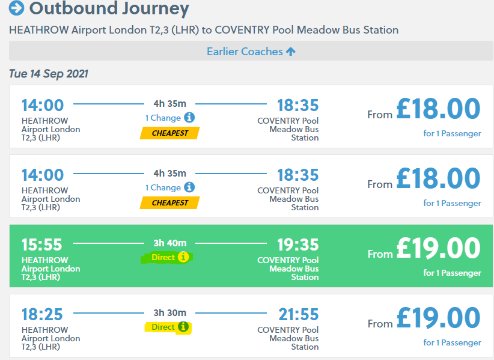The image size is (494, 360).
Task: Open info icon on second 14:00 coach
Action: coord(189,187)
